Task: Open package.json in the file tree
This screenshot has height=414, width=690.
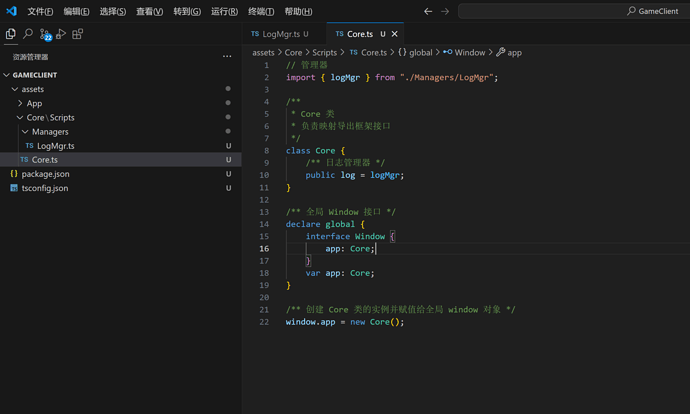Action: coord(45,174)
